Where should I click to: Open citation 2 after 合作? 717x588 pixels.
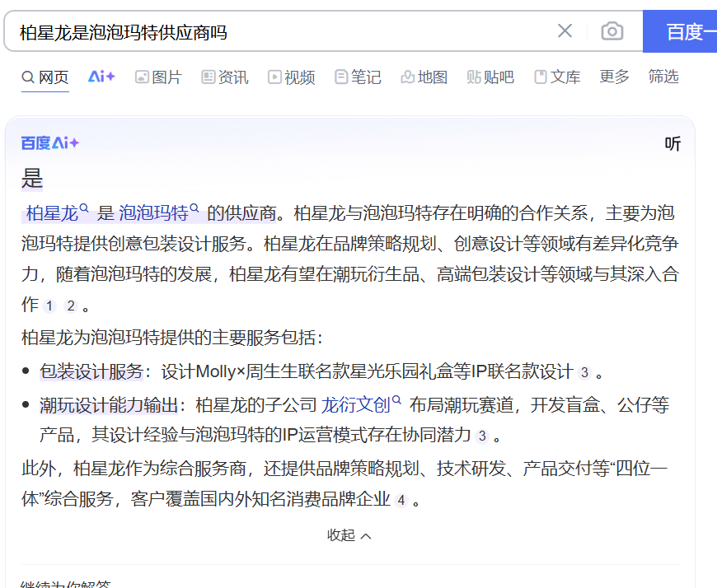coord(70,306)
